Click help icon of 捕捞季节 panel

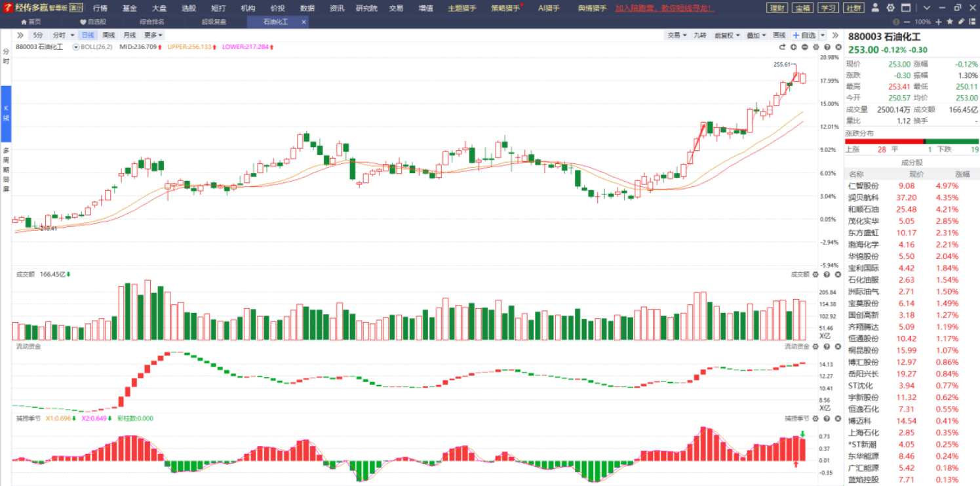827,418
